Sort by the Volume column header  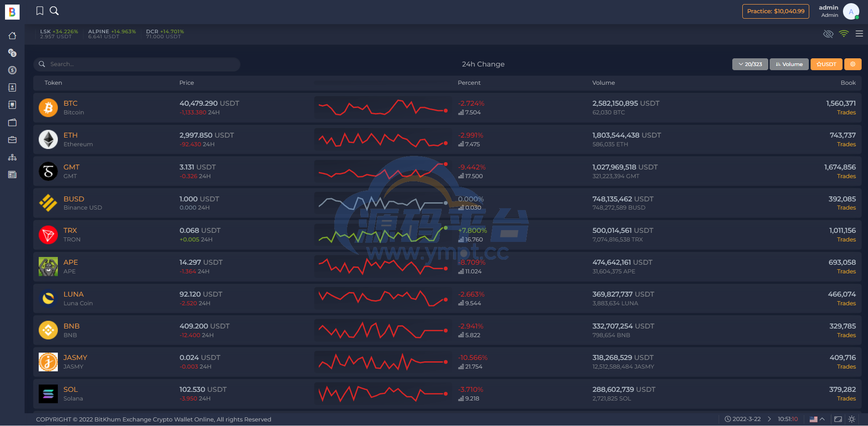603,83
